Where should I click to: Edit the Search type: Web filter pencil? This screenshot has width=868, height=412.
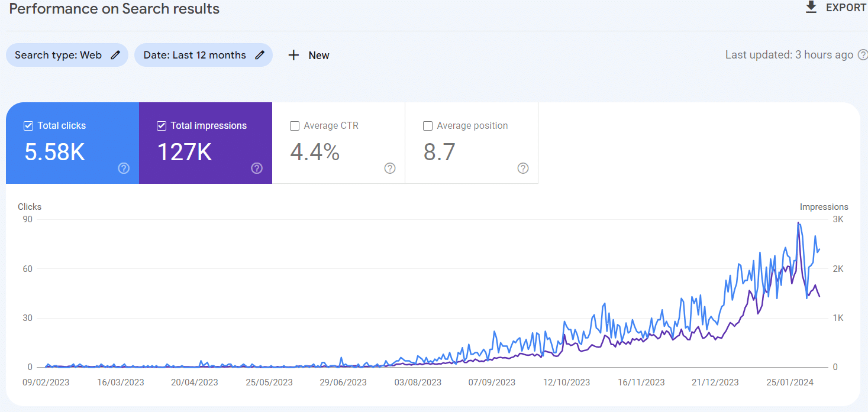pos(115,55)
